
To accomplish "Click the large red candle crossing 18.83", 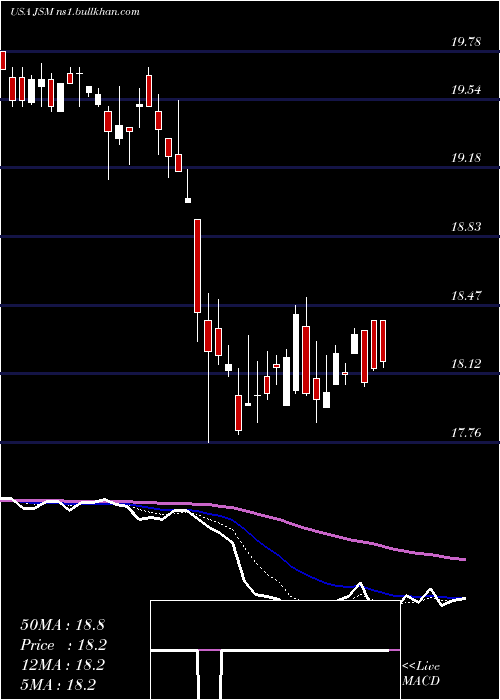I will click(x=197, y=266).
